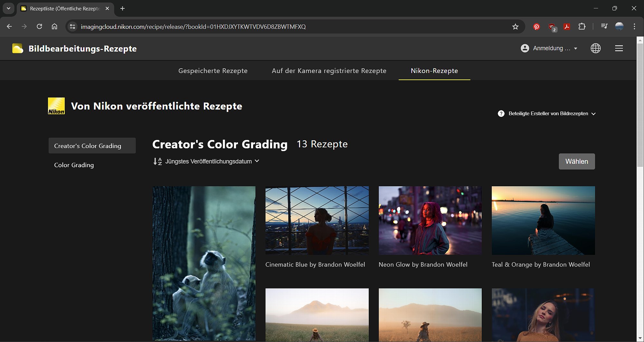Open the browser extensions puzzle icon
The height and width of the screenshot is (342, 644).
click(x=582, y=27)
